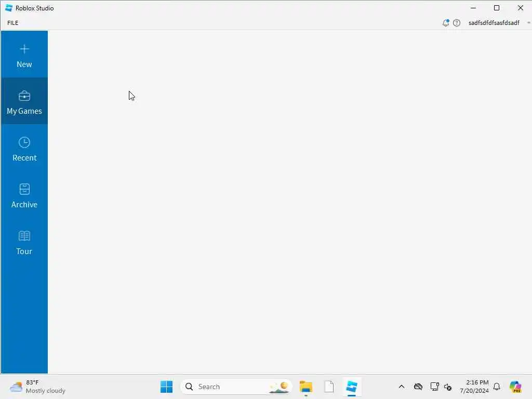Open the help question mark icon
This screenshot has width=532, height=399.
tap(457, 23)
